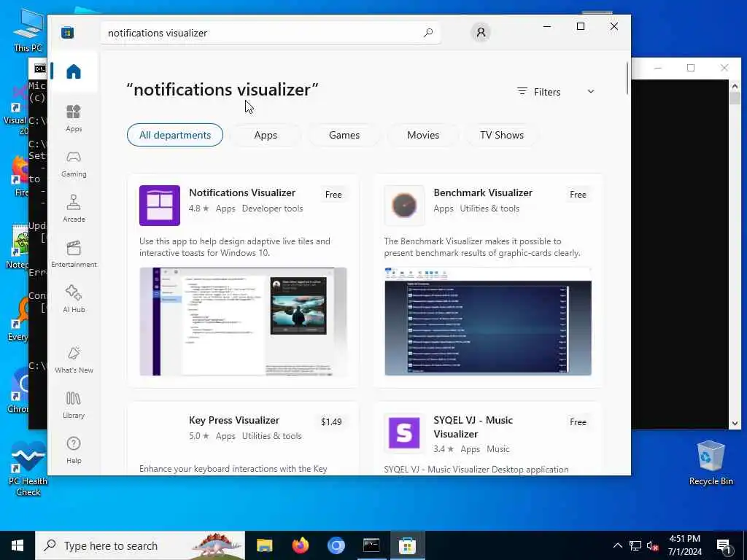Click the Developer tools category text
Image resolution: width=747 pixels, height=560 pixels.
coord(273,209)
